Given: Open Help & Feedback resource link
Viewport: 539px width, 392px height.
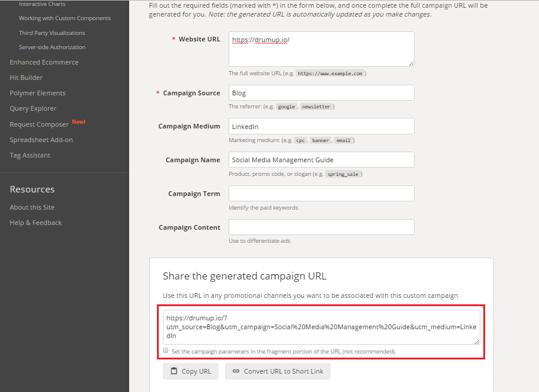Looking at the screenshot, I should [36, 223].
